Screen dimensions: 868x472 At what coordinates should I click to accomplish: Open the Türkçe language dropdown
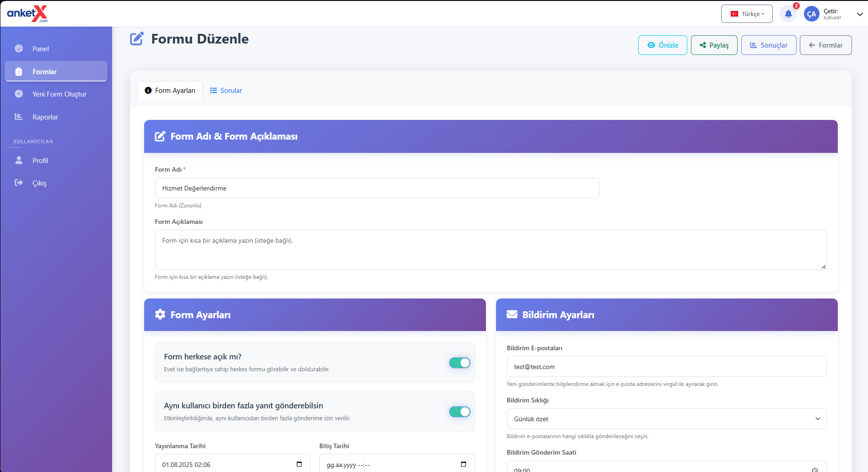tap(746, 14)
